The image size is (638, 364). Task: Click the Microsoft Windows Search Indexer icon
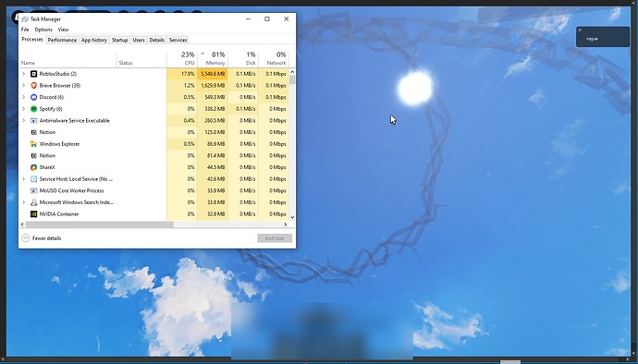pos(34,202)
